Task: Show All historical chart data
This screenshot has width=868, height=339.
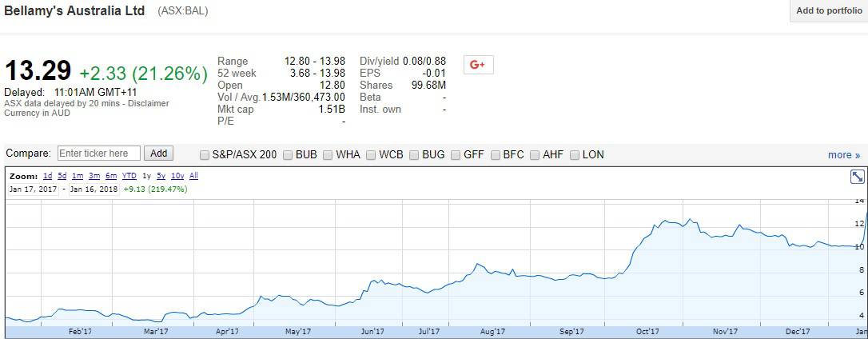Action: [193, 176]
